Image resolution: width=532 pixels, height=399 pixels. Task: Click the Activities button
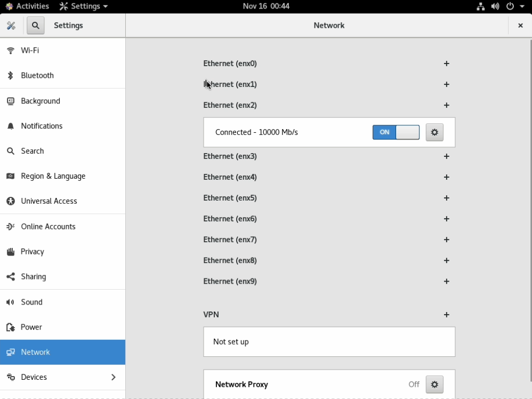coord(27,6)
